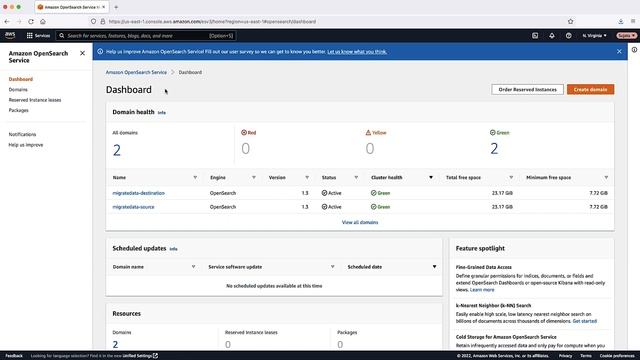Click the All domains count 2
The width and height of the screenshot is (640, 360).
pyautogui.click(x=117, y=151)
